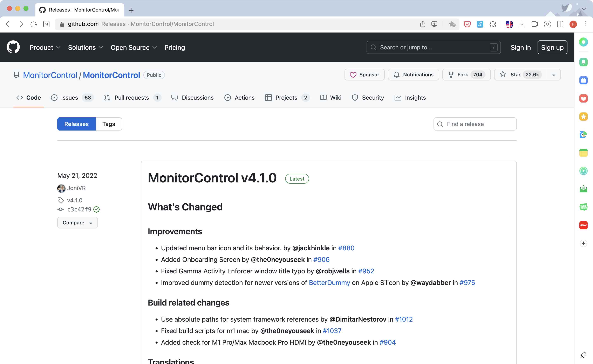Viewport: 593px width, 364px height.
Task: Click the Sponsor button
Action: 364,75
